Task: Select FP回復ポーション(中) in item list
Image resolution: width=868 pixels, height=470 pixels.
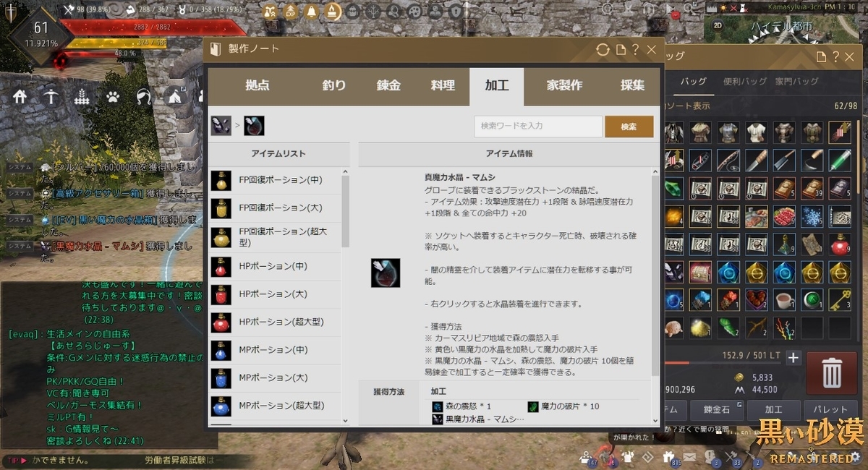Action: click(x=275, y=180)
